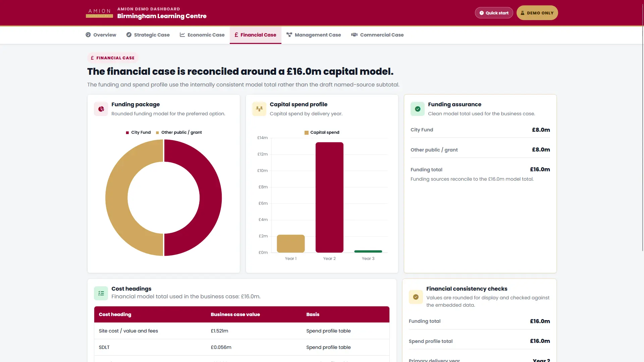The image size is (644, 362).
Task: Switch to Commercial Case tab
Action: coord(377,35)
